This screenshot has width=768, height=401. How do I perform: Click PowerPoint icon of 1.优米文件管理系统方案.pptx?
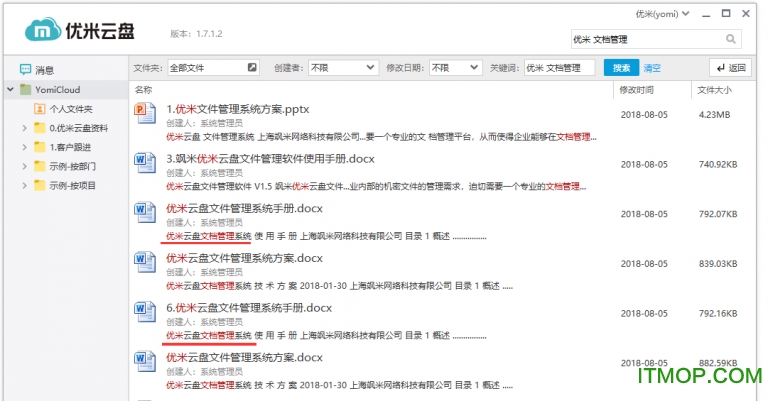pos(145,113)
